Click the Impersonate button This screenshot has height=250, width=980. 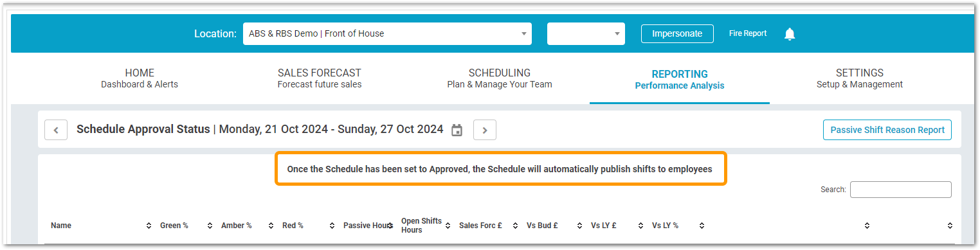point(677,34)
